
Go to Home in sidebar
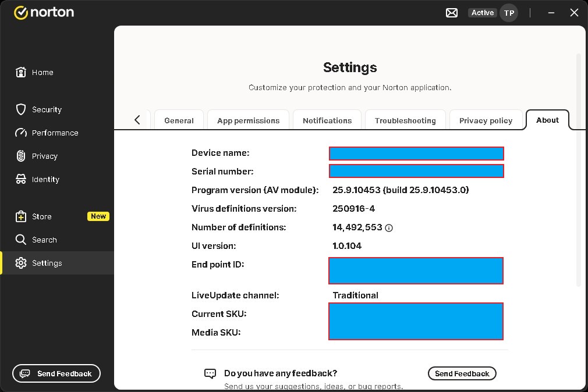coord(42,72)
